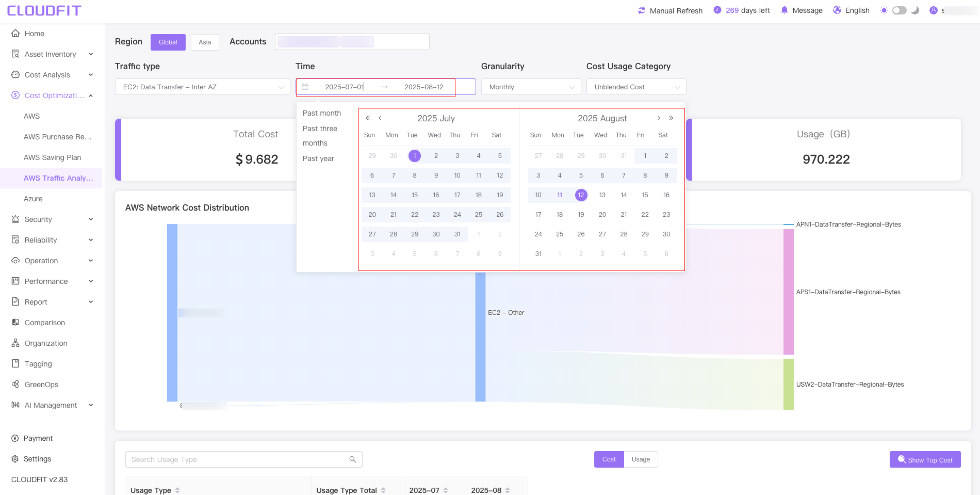Choose the Past month preset

322,113
